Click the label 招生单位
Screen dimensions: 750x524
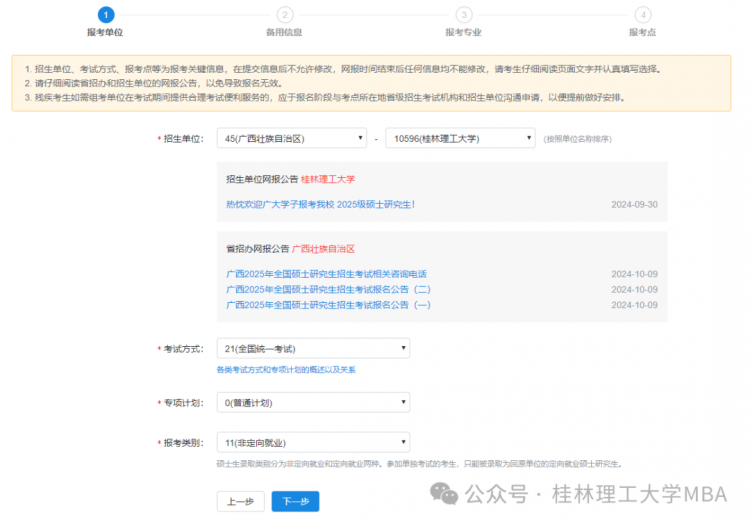click(183, 139)
